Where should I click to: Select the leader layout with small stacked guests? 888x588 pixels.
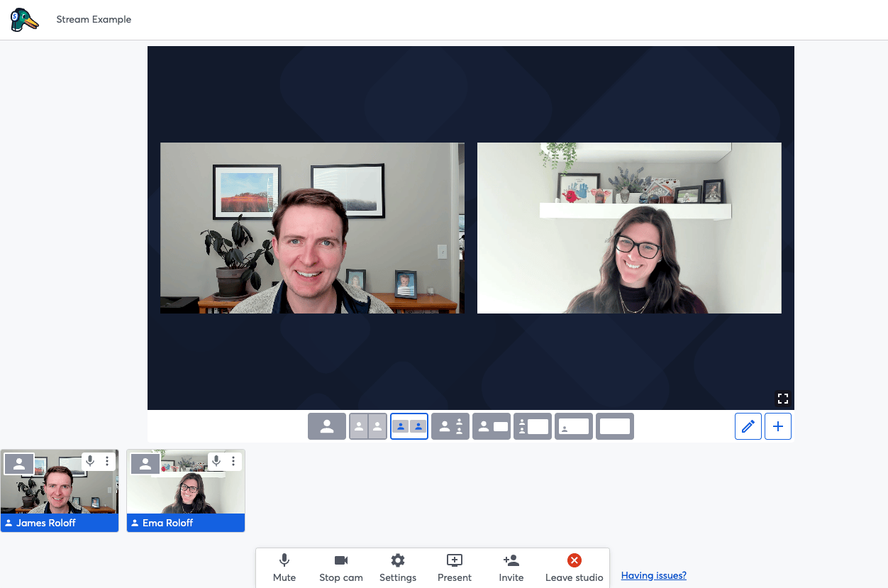pyautogui.click(x=450, y=426)
